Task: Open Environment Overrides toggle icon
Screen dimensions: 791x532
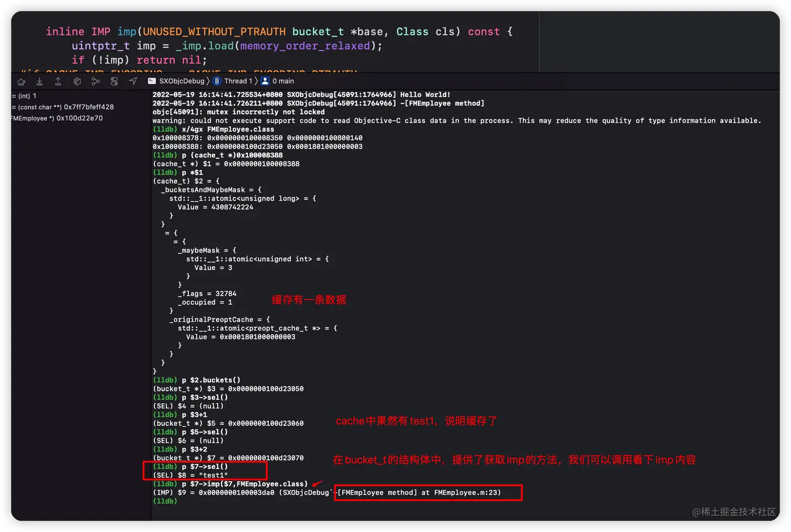Action: click(x=115, y=81)
